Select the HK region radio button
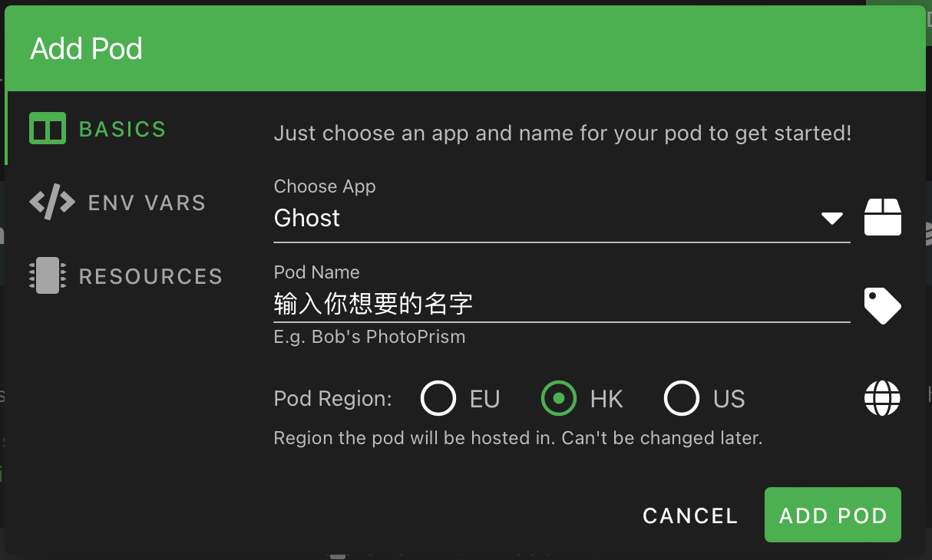The width and height of the screenshot is (932, 560). tap(559, 399)
